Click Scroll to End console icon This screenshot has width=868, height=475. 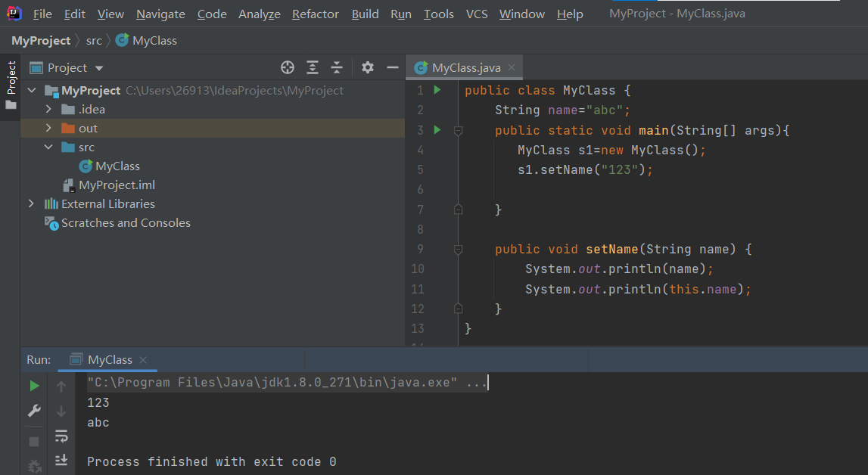pos(61,460)
